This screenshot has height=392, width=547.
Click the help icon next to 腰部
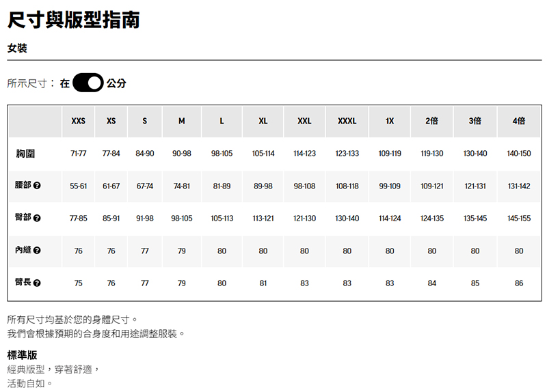point(37,186)
